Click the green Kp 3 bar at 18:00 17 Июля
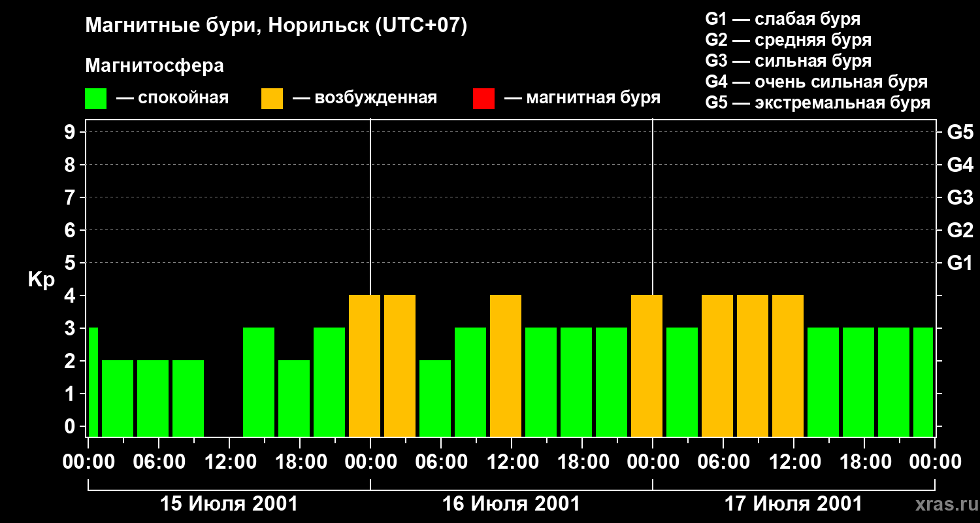980x523 pixels. click(x=858, y=382)
